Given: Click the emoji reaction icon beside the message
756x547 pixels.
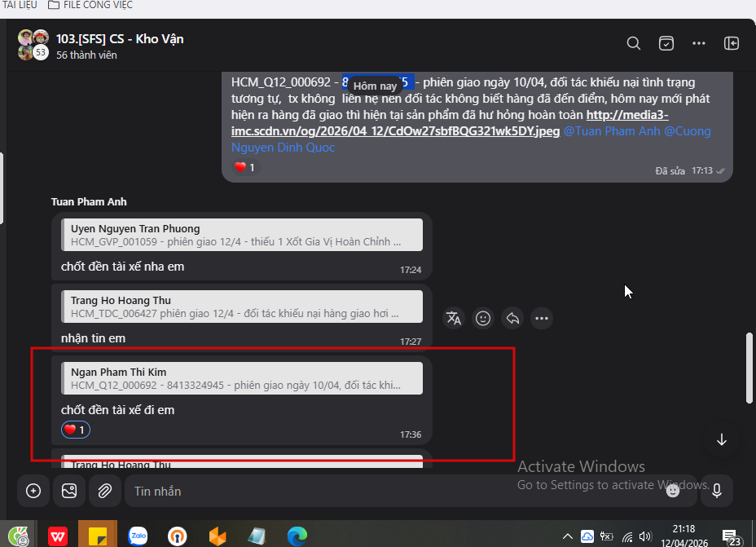Looking at the screenshot, I should click(x=482, y=319).
